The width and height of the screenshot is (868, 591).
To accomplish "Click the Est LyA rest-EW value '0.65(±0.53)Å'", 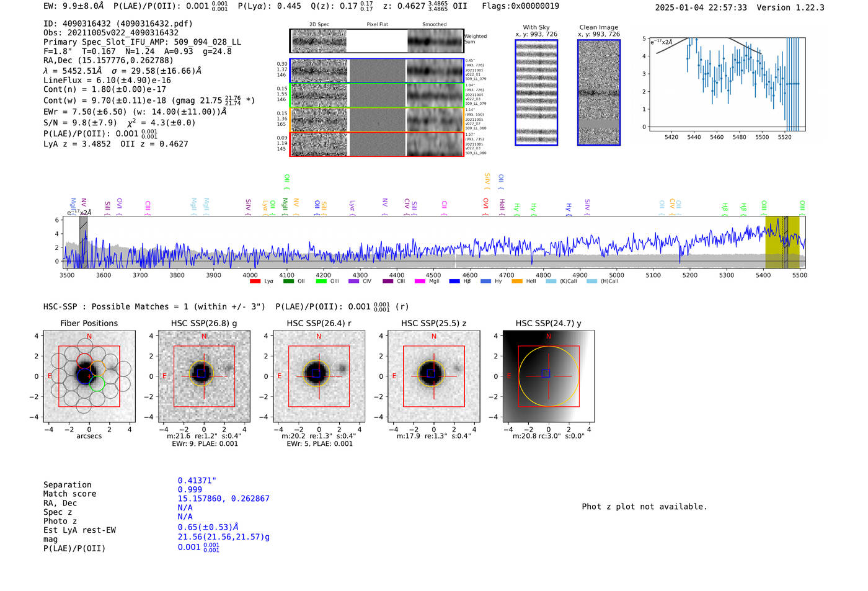I will tap(208, 527).
